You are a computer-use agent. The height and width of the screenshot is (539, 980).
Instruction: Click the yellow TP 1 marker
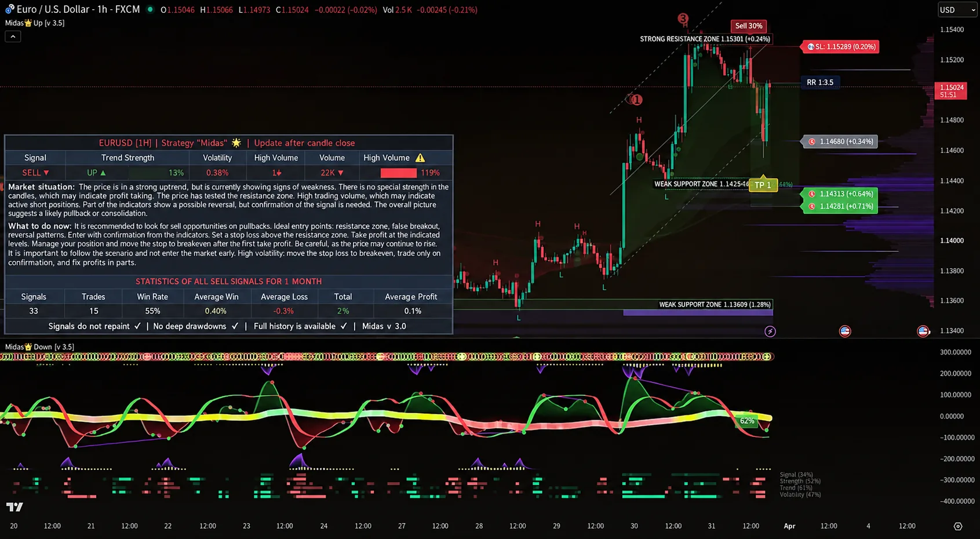(x=763, y=185)
